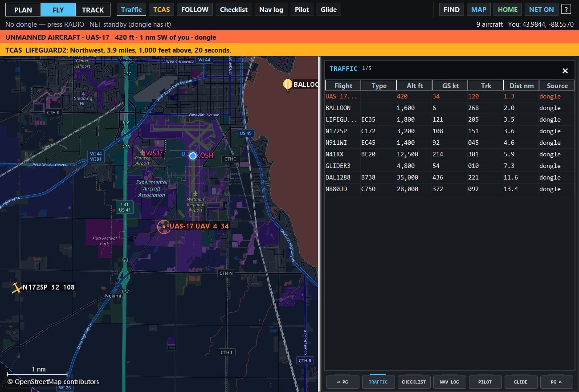Screen dimensions: 579x392
Task: Open Pilot page from top toolbar
Action: (x=302, y=9)
